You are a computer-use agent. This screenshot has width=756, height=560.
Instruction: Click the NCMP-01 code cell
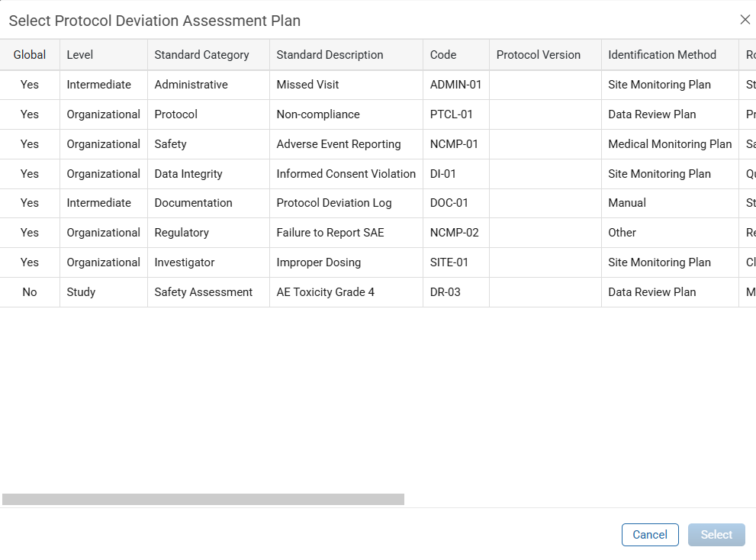pyautogui.click(x=456, y=144)
